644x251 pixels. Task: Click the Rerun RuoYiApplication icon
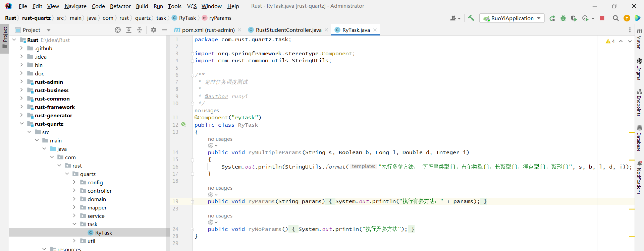552,18
